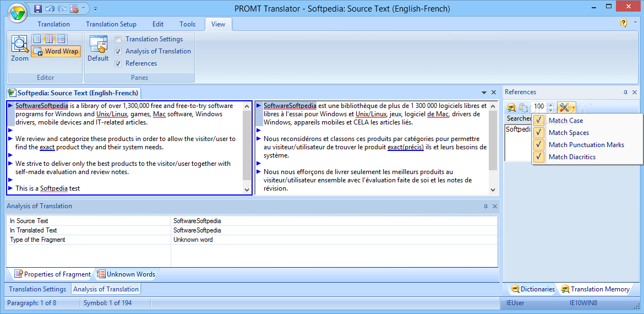
Task: Close the Softpedia source text document
Action: pyautogui.click(x=494, y=93)
